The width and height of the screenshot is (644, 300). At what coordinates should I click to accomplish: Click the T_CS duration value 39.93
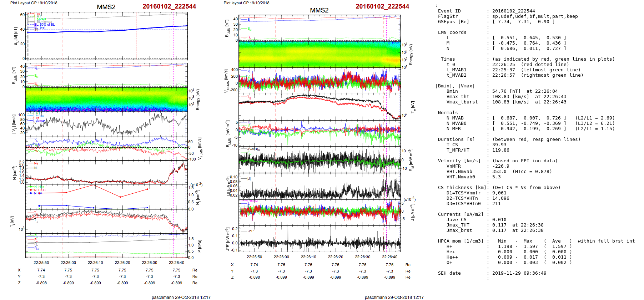point(499,145)
